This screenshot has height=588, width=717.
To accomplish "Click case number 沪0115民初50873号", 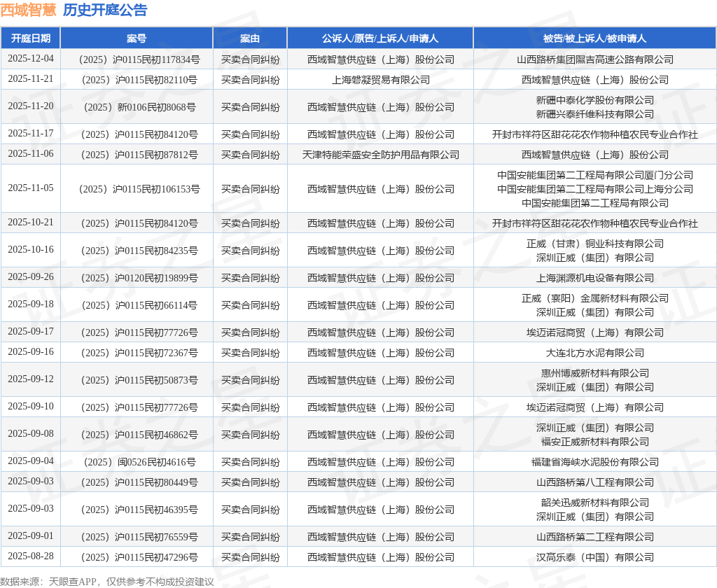I will pyautogui.click(x=156, y=380).
